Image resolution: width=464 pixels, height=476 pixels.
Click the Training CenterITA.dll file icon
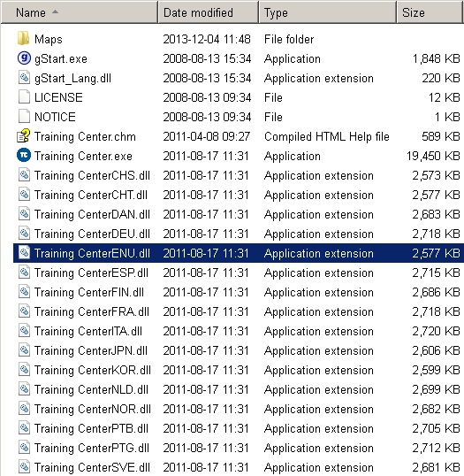click(24, 331)
